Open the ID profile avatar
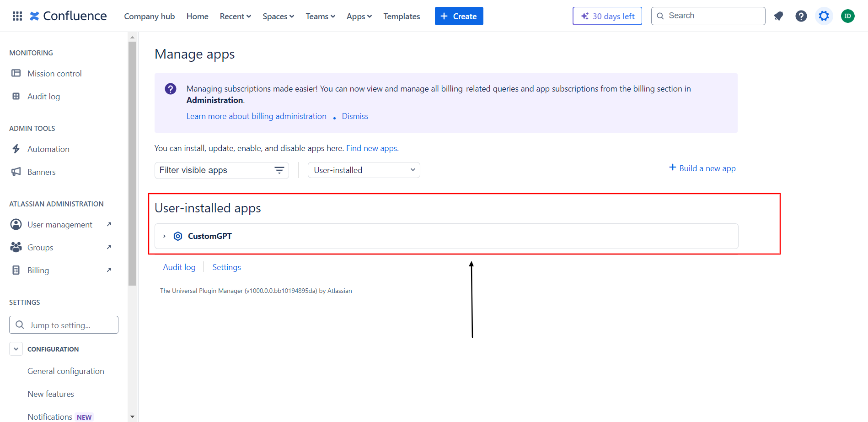Viewport: 868px width, 422px height. (848, 16)
